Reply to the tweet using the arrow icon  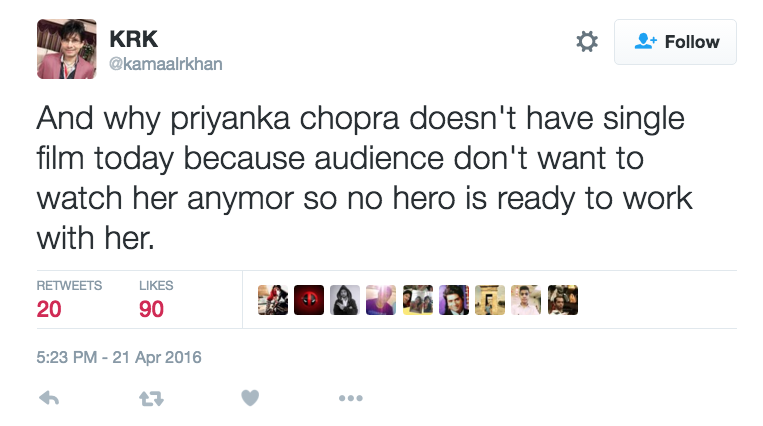point(48,397)
